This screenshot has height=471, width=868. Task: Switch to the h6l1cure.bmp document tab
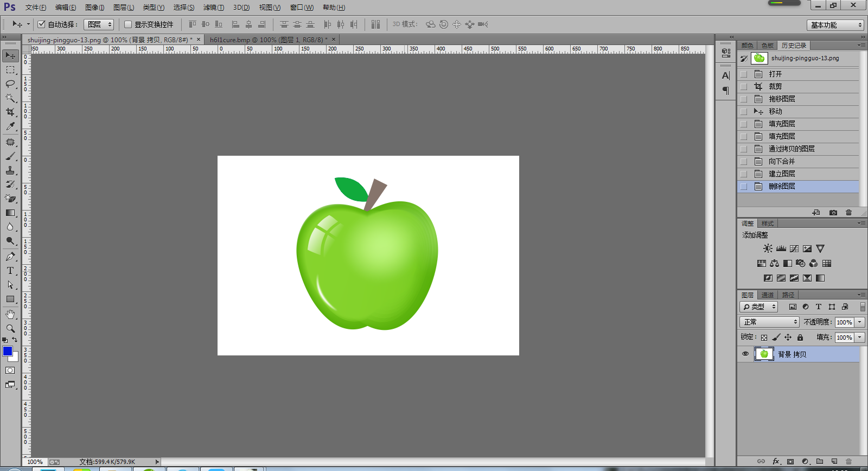click(x=269, y=40)
